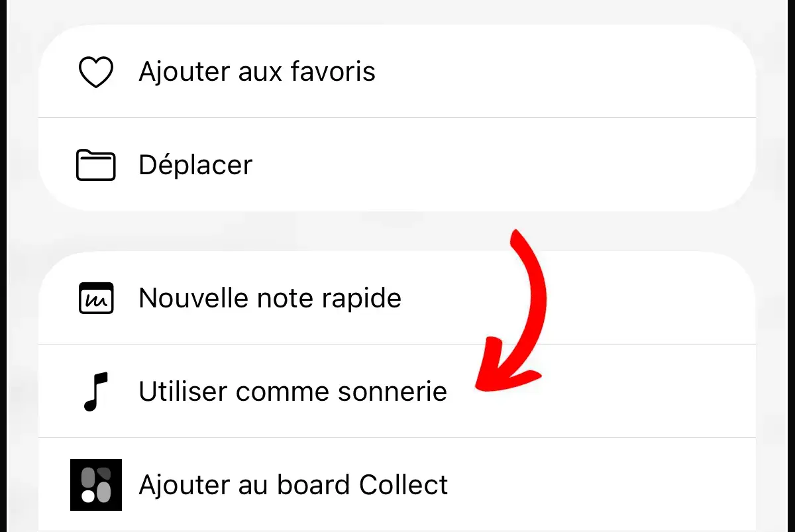Click the icon next to Ajouter au board Collect
This screenshot has width=795, height=532.
95,484
